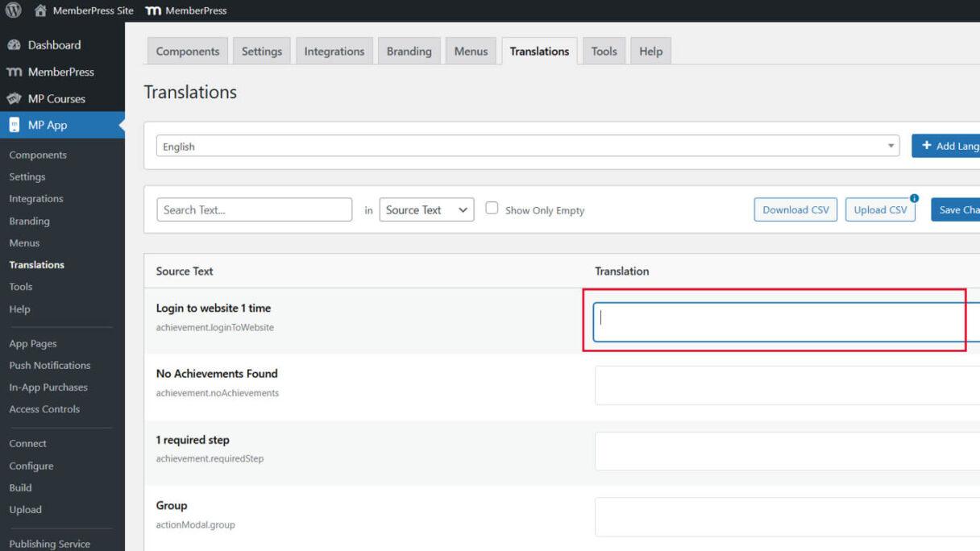Screen dimensions: 980x551
Task: Click the info badge on Upload CSV
Action: pyautogui.click(x=914, y=198)
